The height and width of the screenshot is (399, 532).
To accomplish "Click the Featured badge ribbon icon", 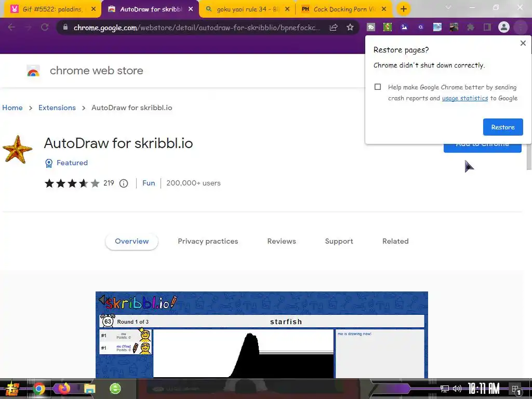I will 49,163.
